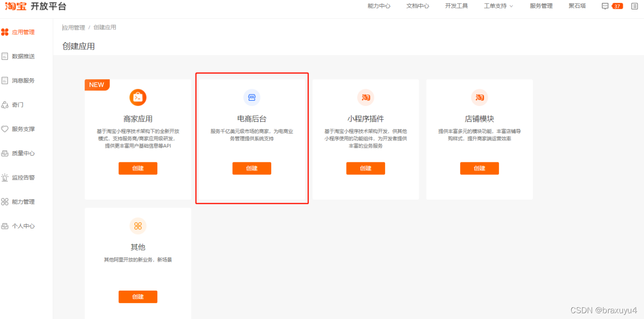Click the 监控告警 alarm icon
The height and width of the screenshot is (319, 644).
(x=5, y=177)
